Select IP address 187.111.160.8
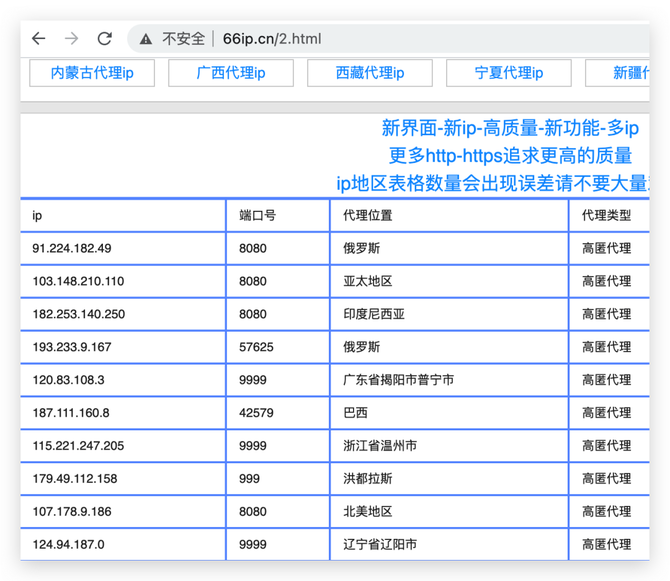This screenshot has width=670, height=581. 71,413
